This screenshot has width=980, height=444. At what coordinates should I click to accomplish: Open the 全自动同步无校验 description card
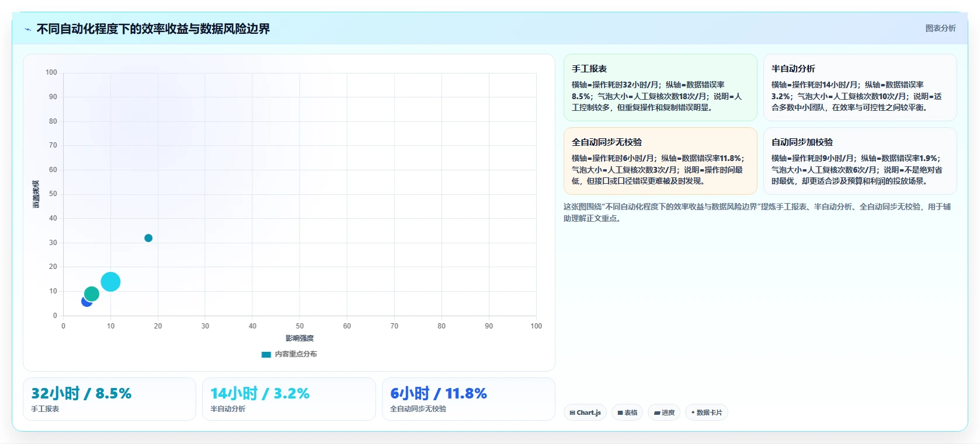point(660,161)
